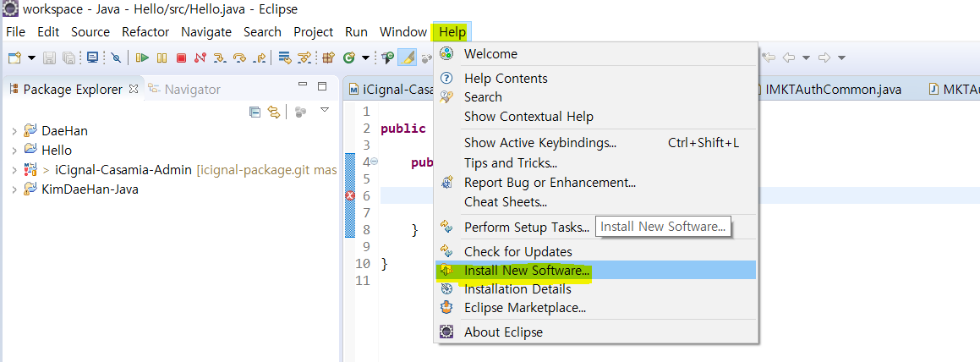Click the Step Into debug icon

219,58
